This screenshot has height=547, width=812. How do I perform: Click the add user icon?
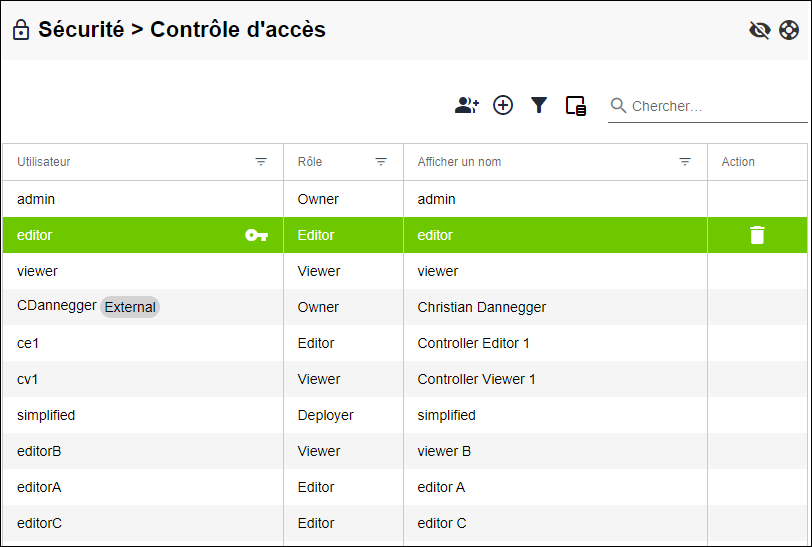coord(467,105)
